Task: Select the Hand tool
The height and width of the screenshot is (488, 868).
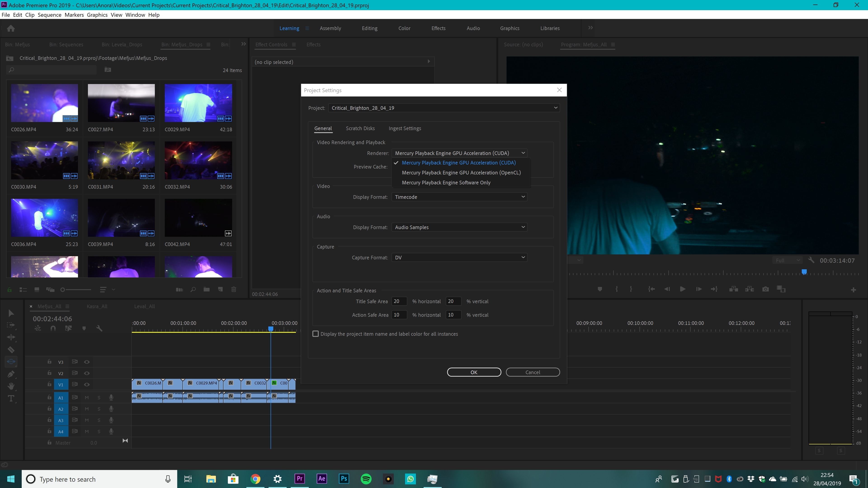Action: (11, 386)
